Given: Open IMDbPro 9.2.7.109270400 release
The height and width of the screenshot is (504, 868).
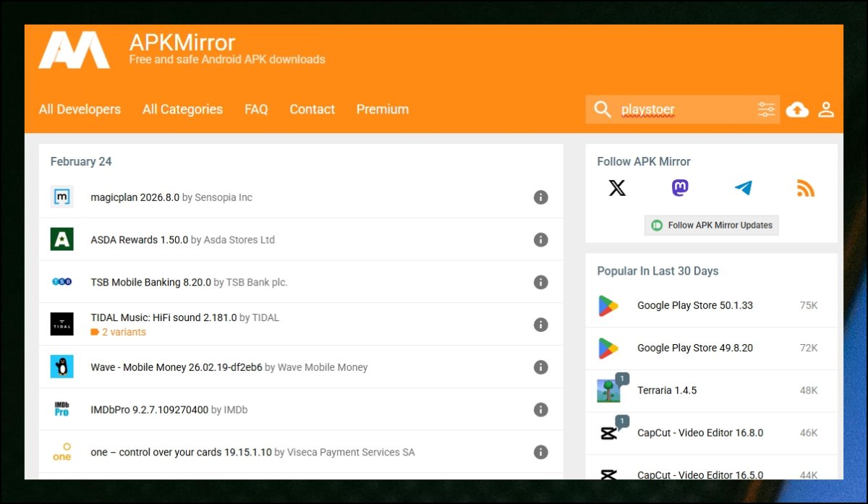Looking at the screenshot, I should click(x=150, y=410).
